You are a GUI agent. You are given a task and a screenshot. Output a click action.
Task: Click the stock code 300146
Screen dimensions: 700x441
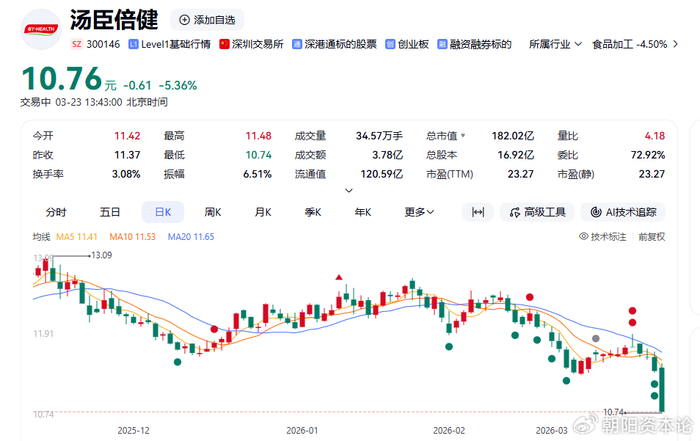click(x=103, y=44)
